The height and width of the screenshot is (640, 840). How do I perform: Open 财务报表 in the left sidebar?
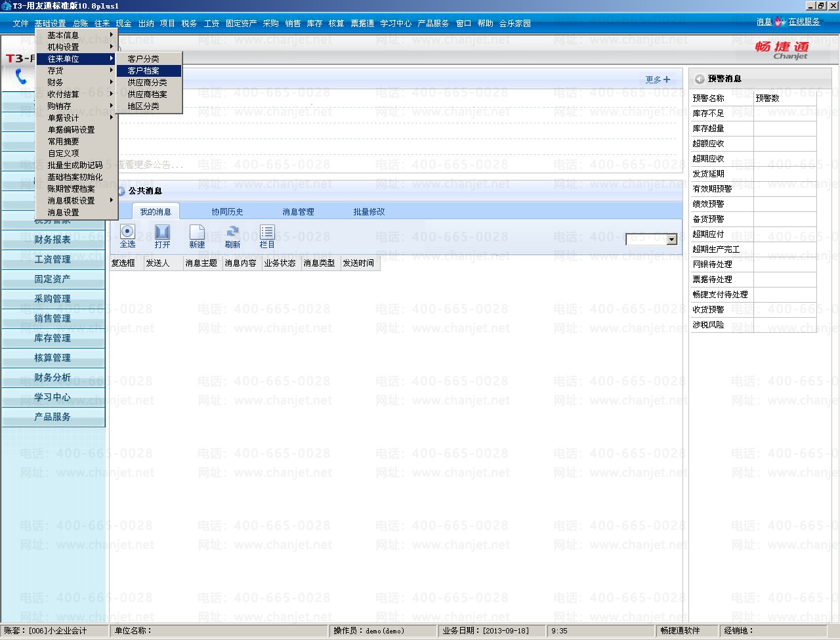(52, 240)
